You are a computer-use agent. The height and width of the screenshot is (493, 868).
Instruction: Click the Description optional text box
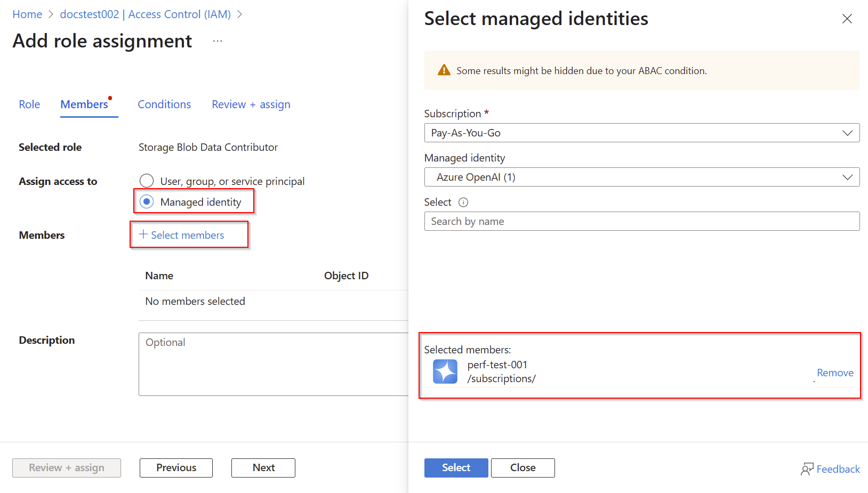[273, 364]
